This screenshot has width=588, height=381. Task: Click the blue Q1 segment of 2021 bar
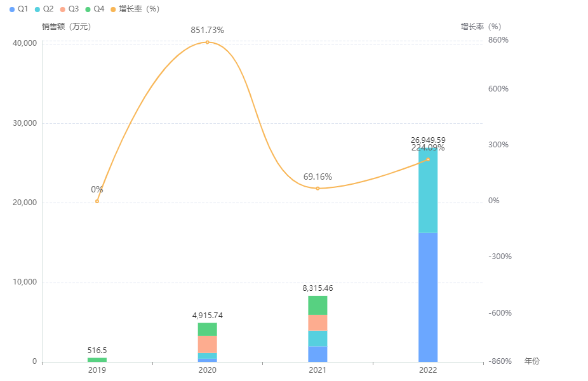pyautogui.click(x=317, y=354)
